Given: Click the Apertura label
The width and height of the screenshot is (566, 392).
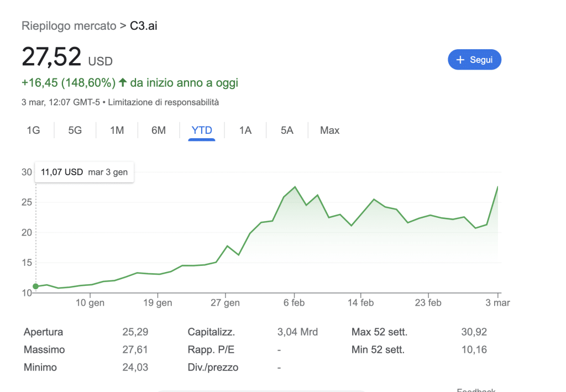Looking at the screenshot, I should pos(43,332).
